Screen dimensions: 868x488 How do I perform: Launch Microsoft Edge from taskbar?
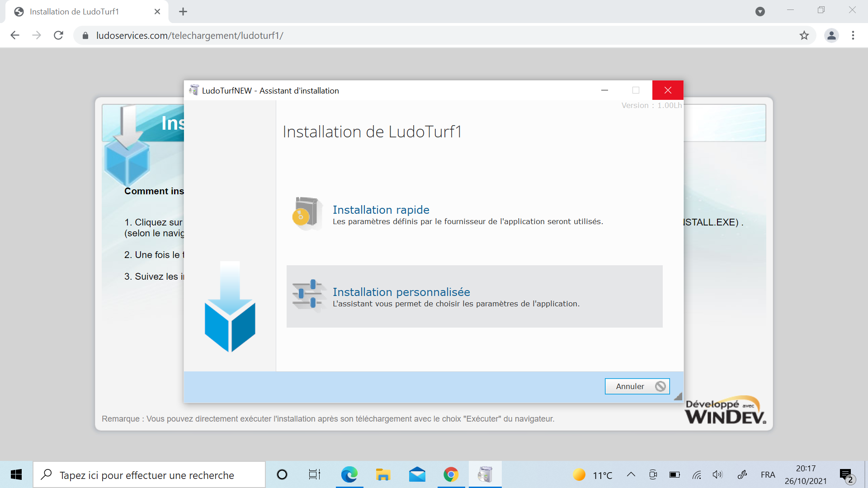point(349,474)
